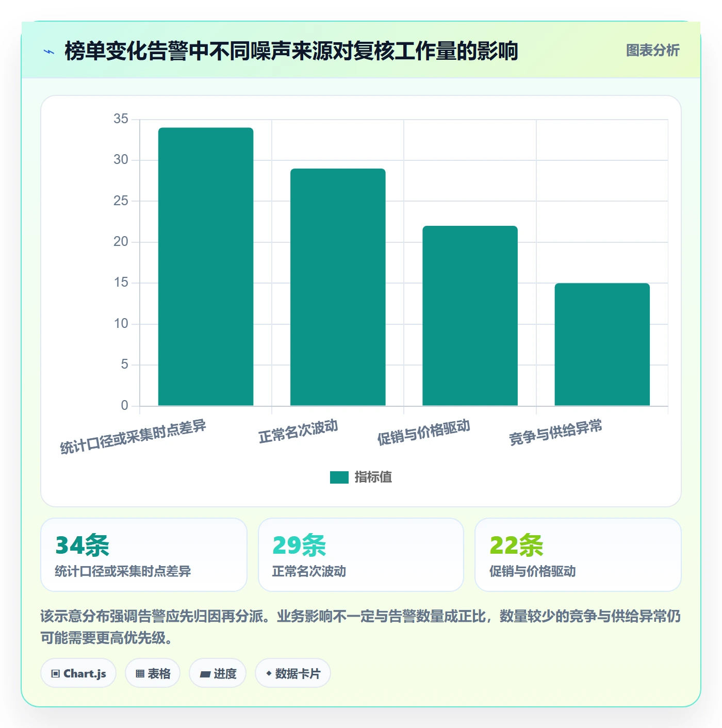
Task: Select the 统计口径或采集时点差异 bar
Action: pyautogui.click(x=206, y=267)
